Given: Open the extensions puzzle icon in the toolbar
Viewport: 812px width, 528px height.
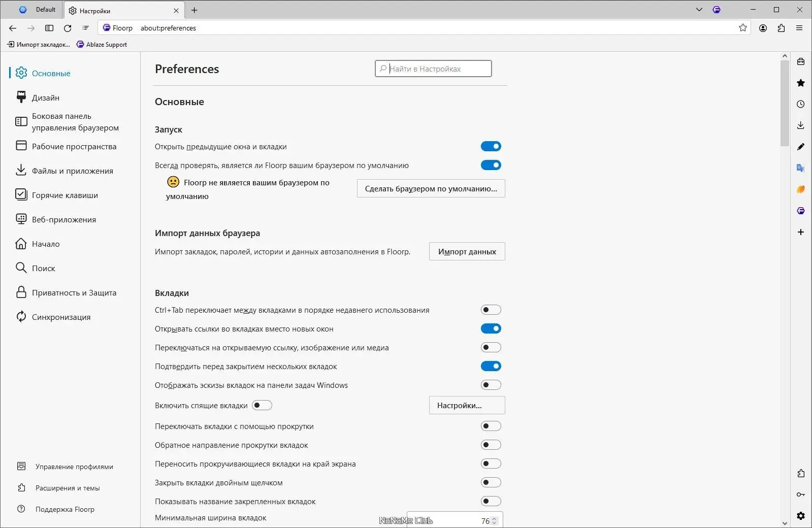Looking at the screenshot, I should (781, 28).
